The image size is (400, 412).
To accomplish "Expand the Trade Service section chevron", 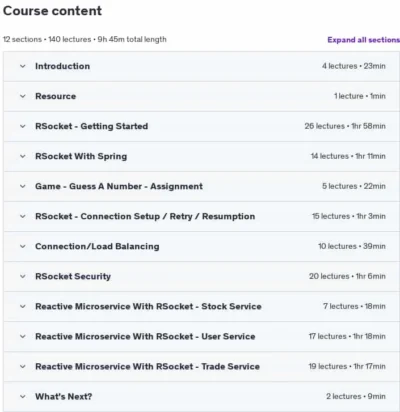I will point(23,367).
